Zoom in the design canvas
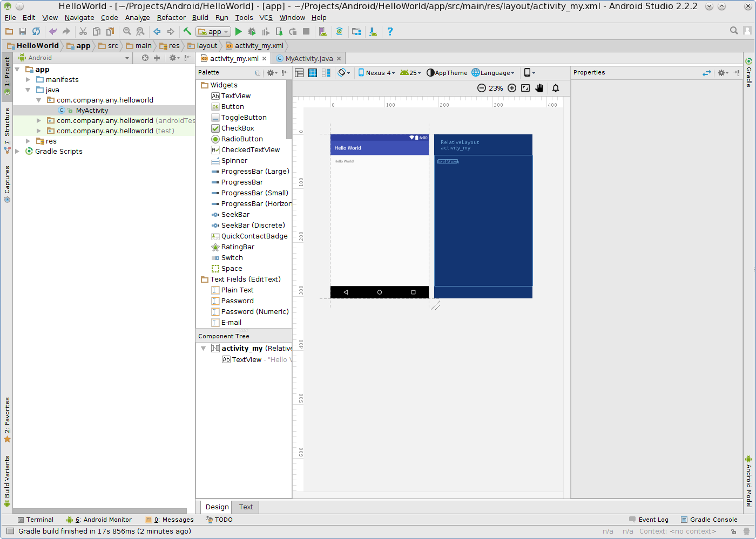This screenshot has height=539, width=756. click(512, 88)
